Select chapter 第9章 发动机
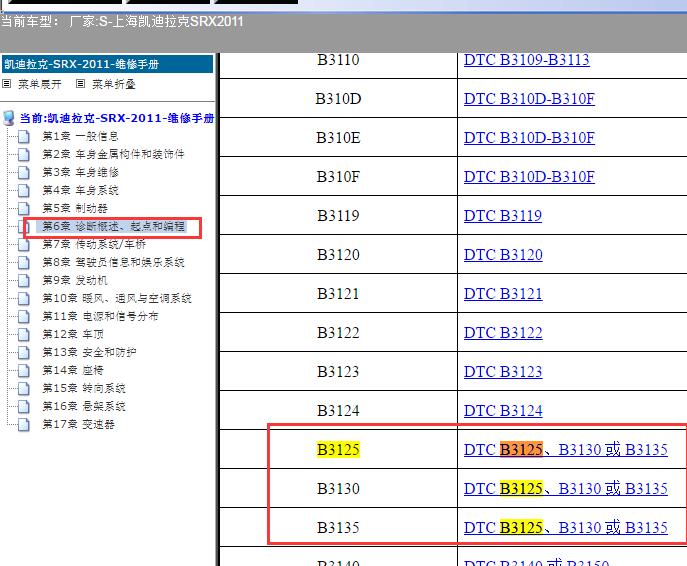The height and width of the screenshot is (566, 687). coord(74,280)
